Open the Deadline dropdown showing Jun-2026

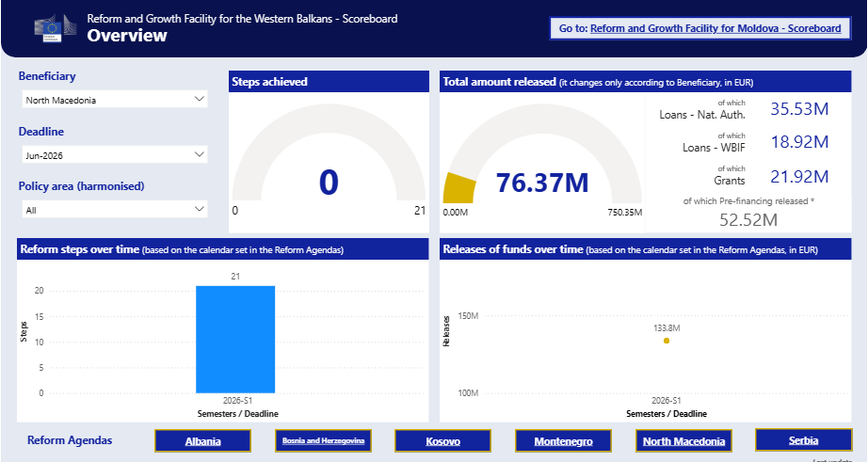pos(115,155)
